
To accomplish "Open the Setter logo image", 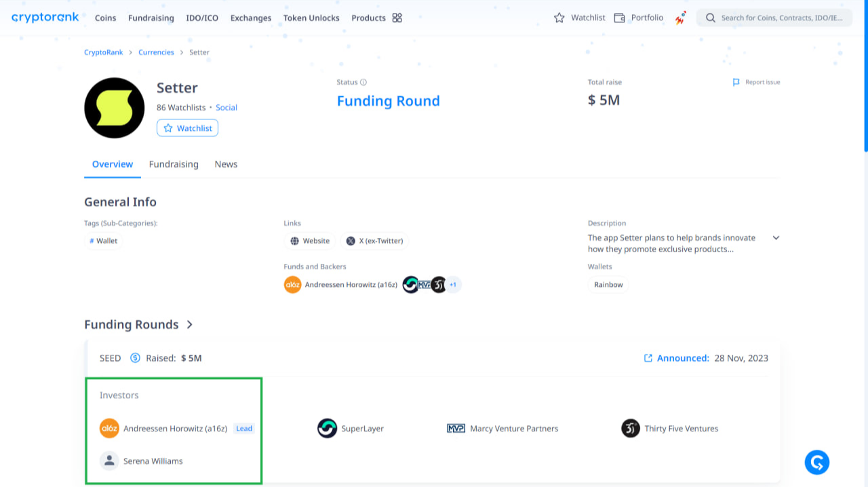I will [x=114, y=108].
